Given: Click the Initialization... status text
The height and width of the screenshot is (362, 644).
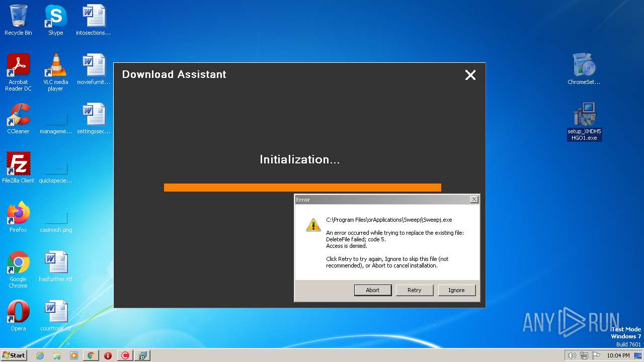Looking at the screenshot, I should tap(300, 159).
